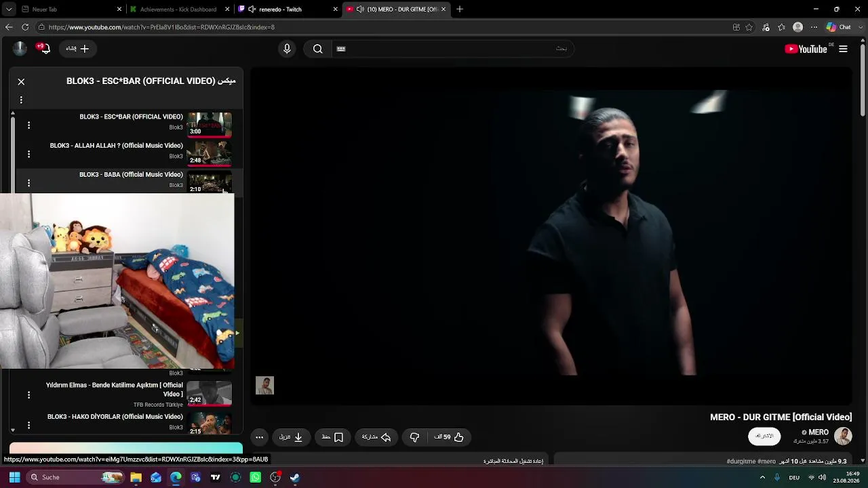Screen dimensions: 868x488
Task: Open the tab search dropdown
Action: (x=9, y=9)
